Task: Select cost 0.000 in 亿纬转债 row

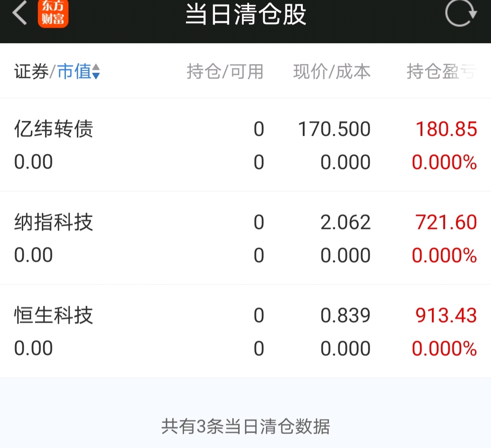Action: [346, 162]
